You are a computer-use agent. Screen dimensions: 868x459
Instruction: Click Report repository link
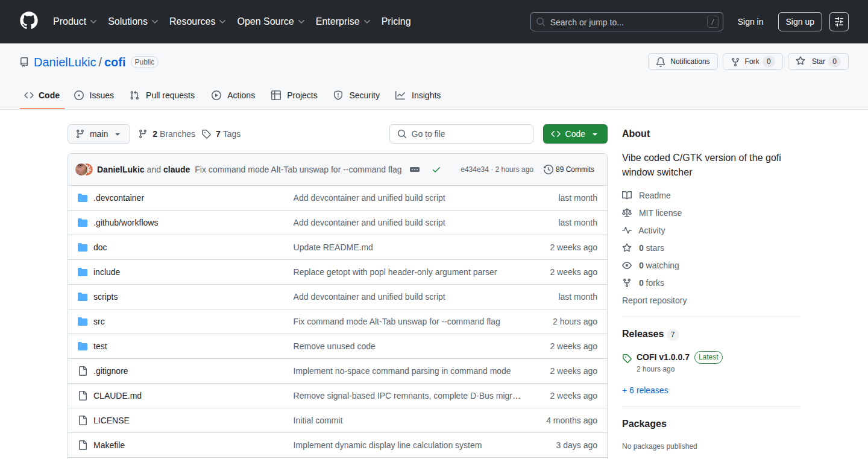[654, 300]
